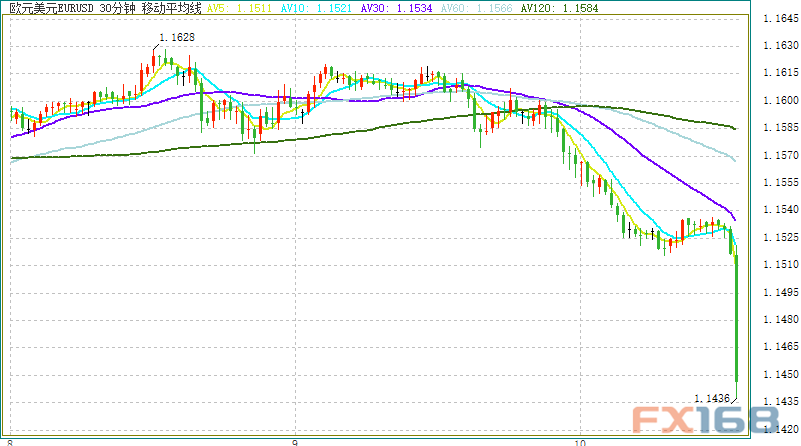Click the 1.1450 price axis label
Screen dimensions: 801x446
pyautogui.click(x=781, y=374)
